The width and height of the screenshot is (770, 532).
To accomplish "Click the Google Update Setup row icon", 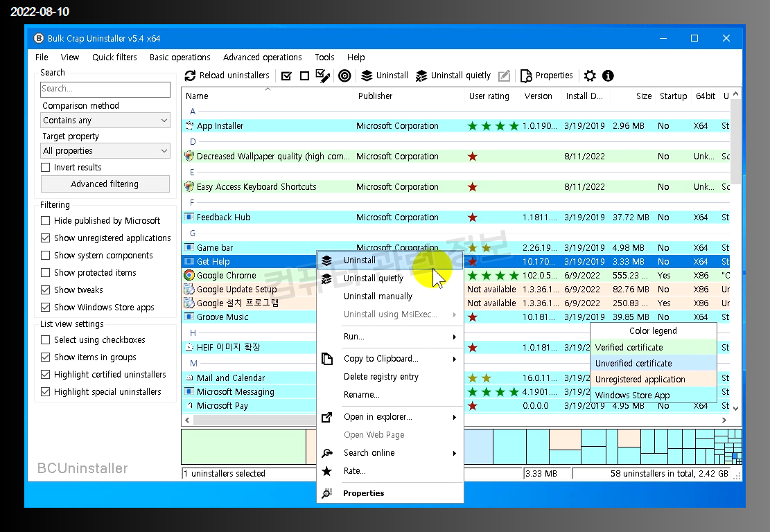I will 189,289.
